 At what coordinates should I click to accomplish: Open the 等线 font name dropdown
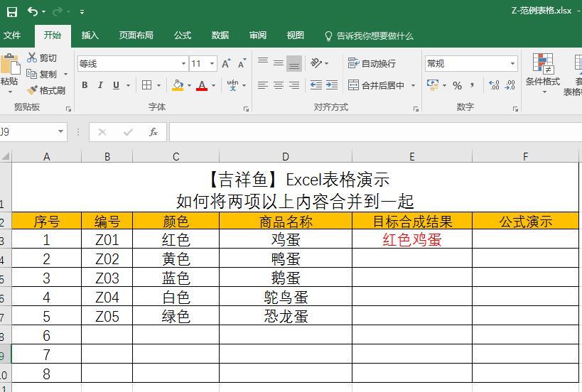(x=183, y=64)
